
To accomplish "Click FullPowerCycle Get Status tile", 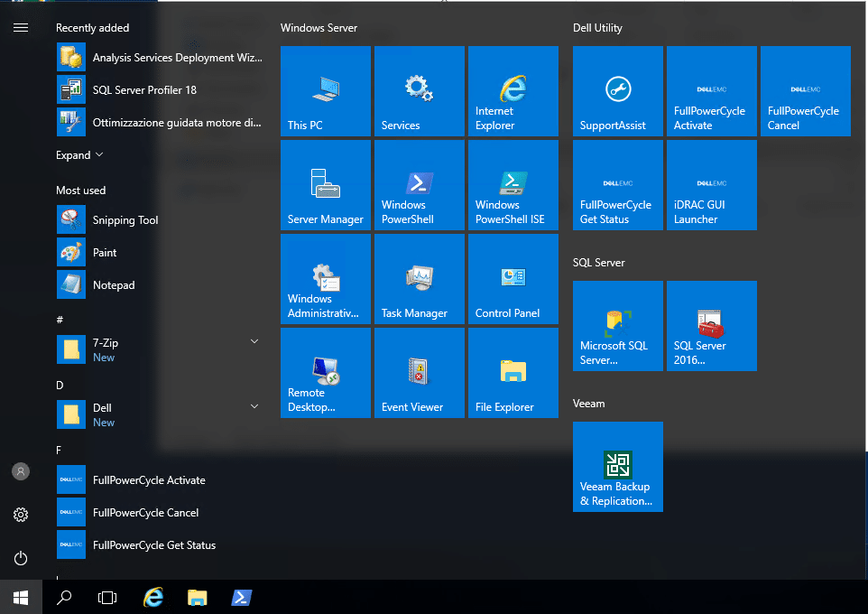I will click(618, 185).
